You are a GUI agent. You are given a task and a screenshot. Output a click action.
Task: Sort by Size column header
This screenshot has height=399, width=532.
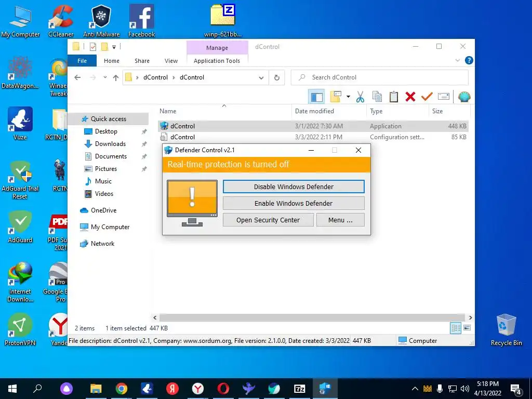449,111
